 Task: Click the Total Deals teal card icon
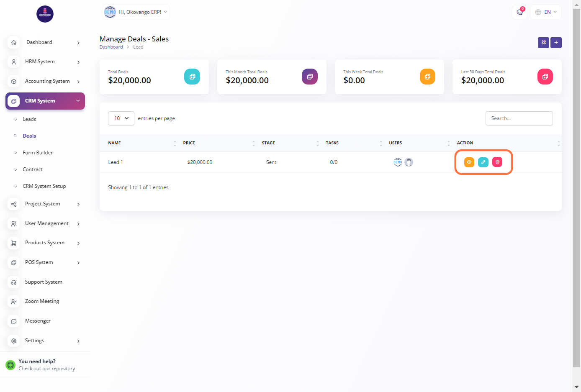pyautogui.click(x=192, y=77)
